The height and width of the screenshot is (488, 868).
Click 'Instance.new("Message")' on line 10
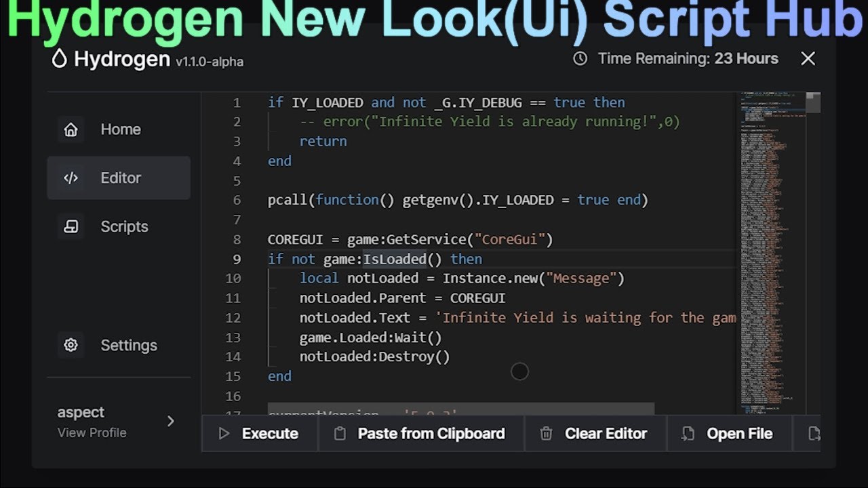tap(533, 279)
